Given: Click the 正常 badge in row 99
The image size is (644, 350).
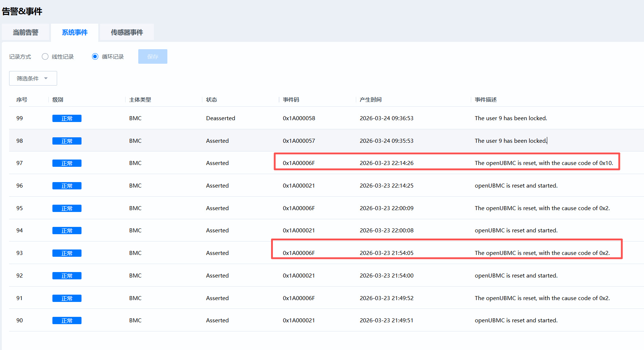Looking at the screenshot, I should pos(67,118).
